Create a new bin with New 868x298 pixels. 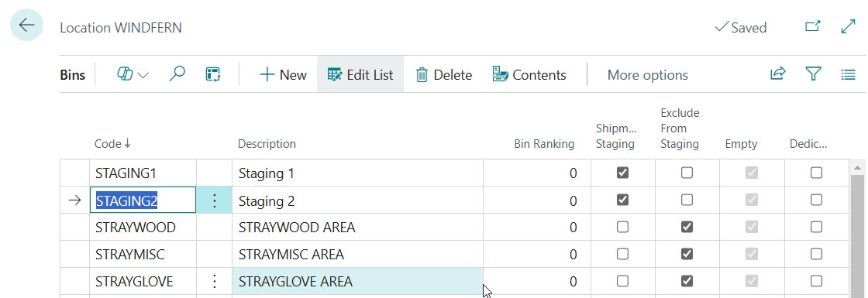pos(283,74)
